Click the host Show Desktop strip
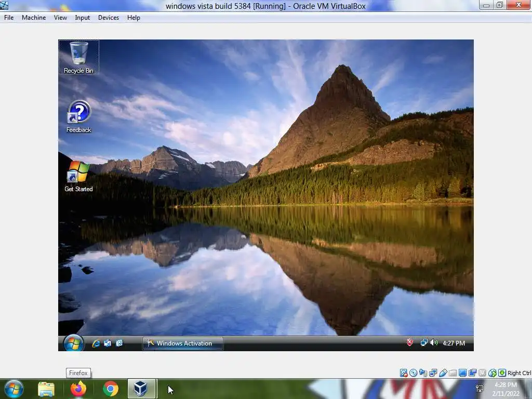 (528, 389)
